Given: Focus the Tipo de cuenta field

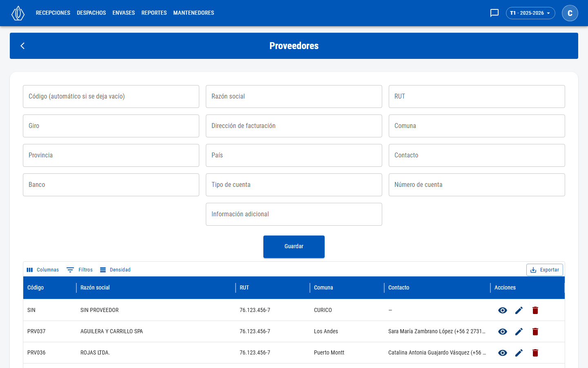Looking at the screenshot, I should point(294,185).
